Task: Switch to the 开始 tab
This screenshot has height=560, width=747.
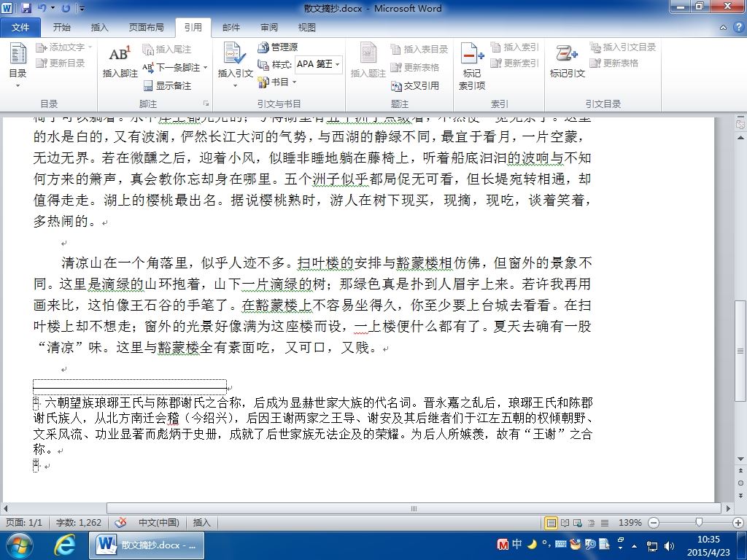Action: tap(61, 27)
